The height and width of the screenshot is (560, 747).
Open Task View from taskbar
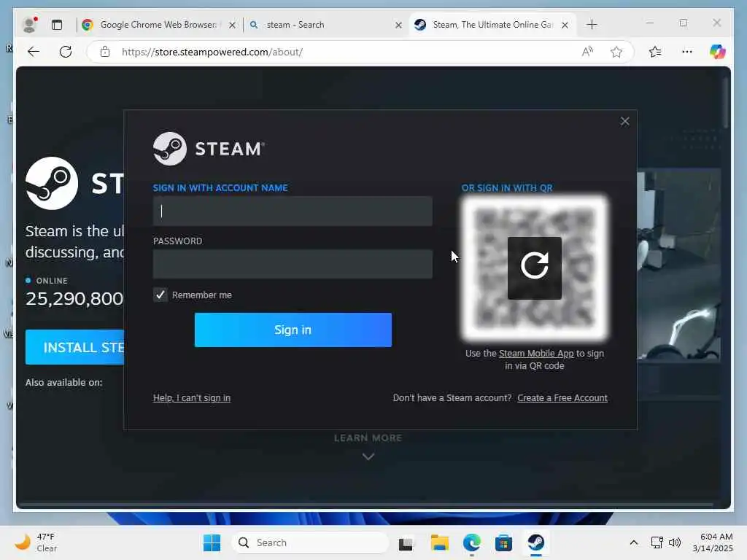406,542
